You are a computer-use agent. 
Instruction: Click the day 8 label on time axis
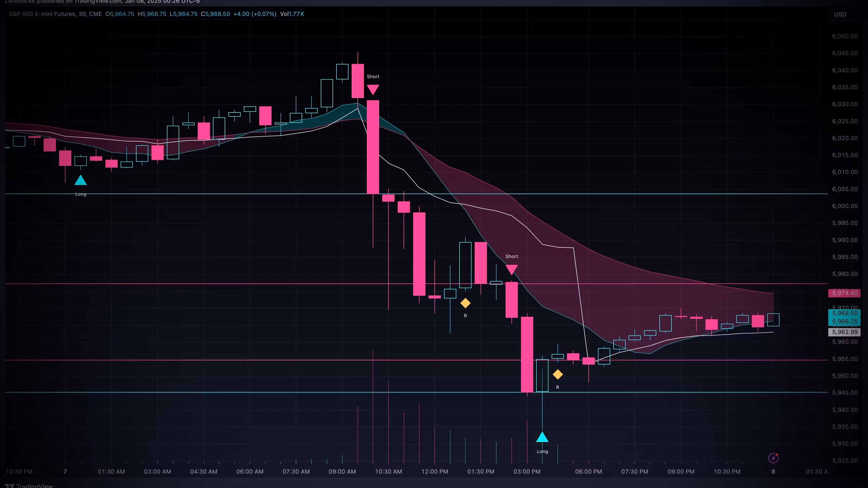pyautogui.click(x=773, y=472)
